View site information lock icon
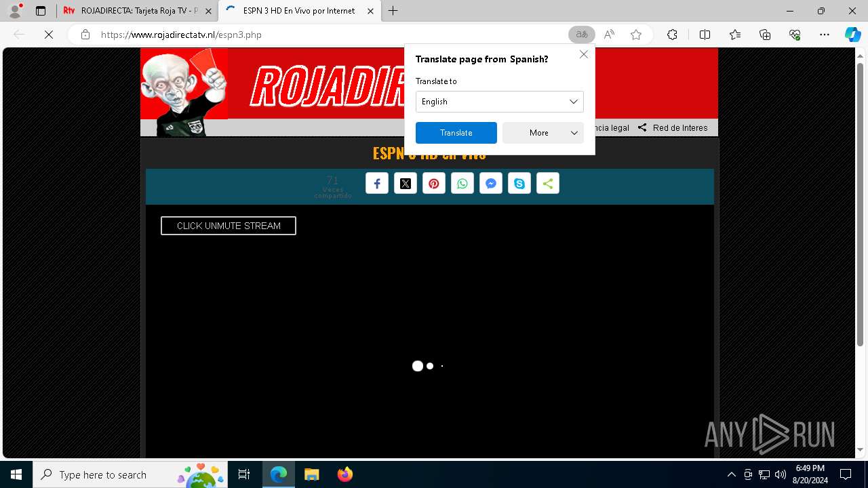The image size is (868, 488). (x=85, y=35)
